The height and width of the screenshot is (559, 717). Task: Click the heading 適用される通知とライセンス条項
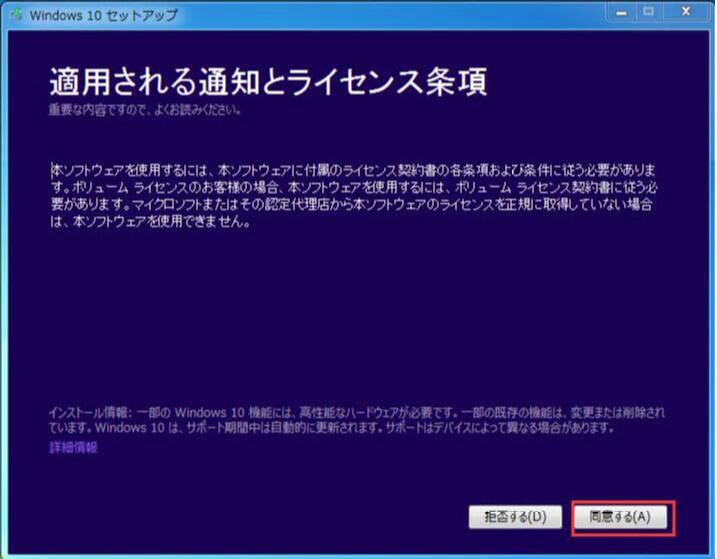(x=268, y=82)
